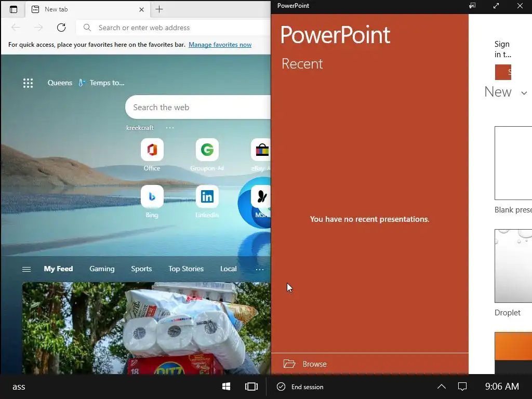Image resolution: width=532 pixels, height=399 pixels.
Task: Open the Bing quick link tile
Action: click(x=152, y=196)
